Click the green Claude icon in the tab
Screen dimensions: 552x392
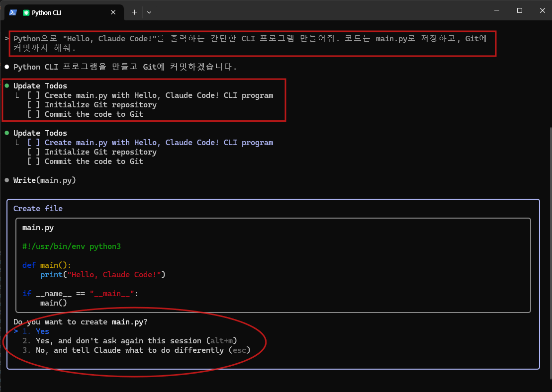(x=26, y=12)
